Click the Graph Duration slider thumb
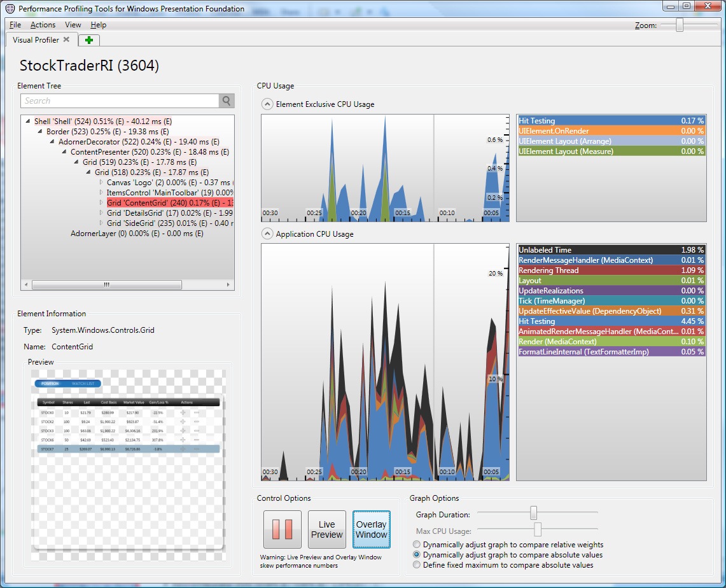This screenshot has height=588, width=726. pos(533,513)
